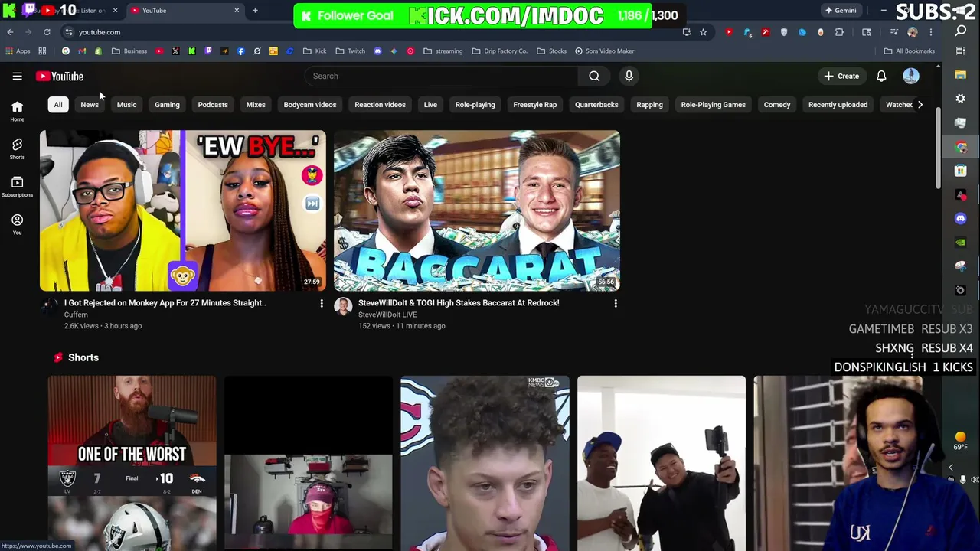Go back with the browser back arrow
The image size is (980, 551).
10,32
